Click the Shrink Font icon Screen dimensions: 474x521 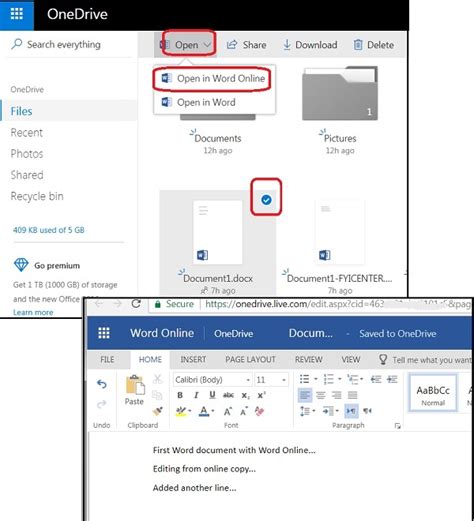(x=244, y=412)
